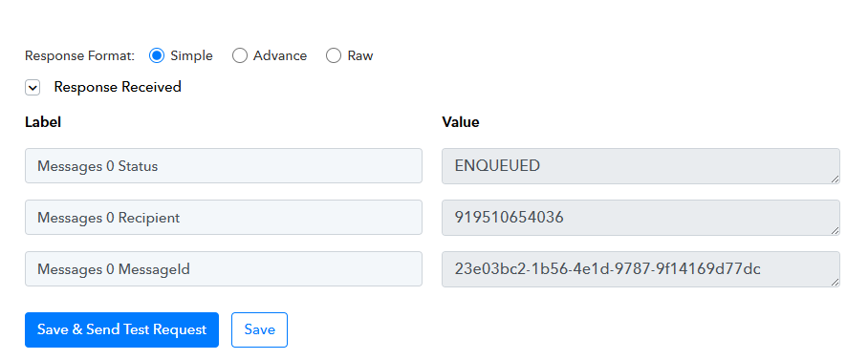Click the Advance label text
868x360 pixels.
click(280, 55)
